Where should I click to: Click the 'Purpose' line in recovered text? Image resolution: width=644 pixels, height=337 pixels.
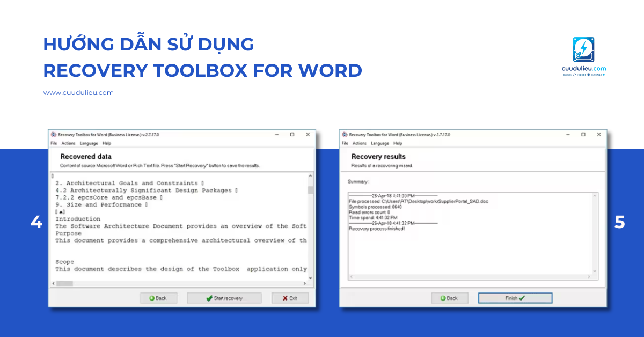(69, 233)
